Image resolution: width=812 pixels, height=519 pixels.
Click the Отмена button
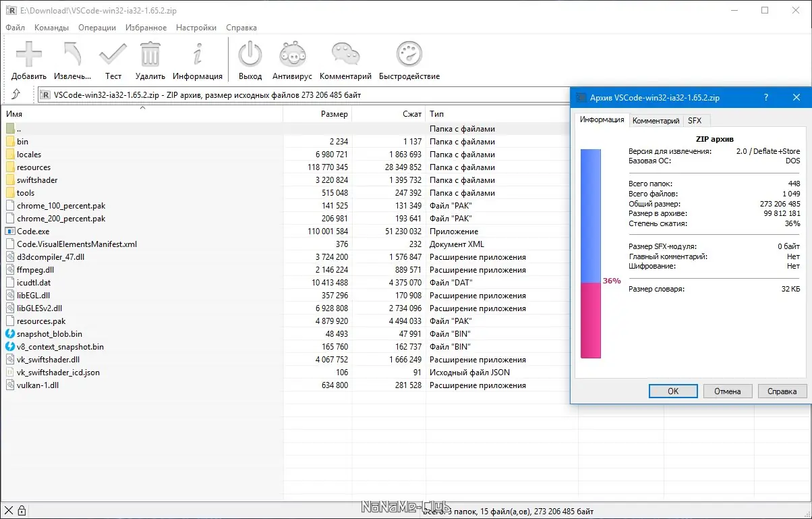[x=728, y=391]
